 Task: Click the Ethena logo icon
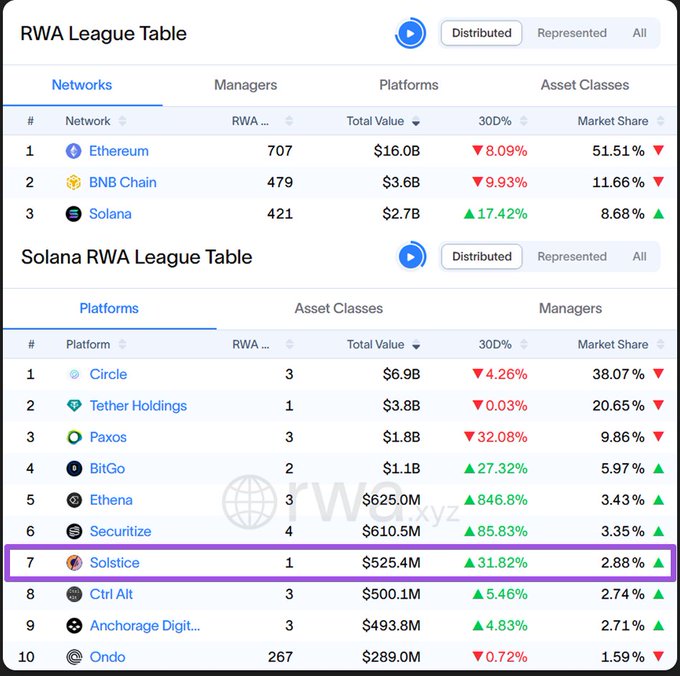point(74,500)
